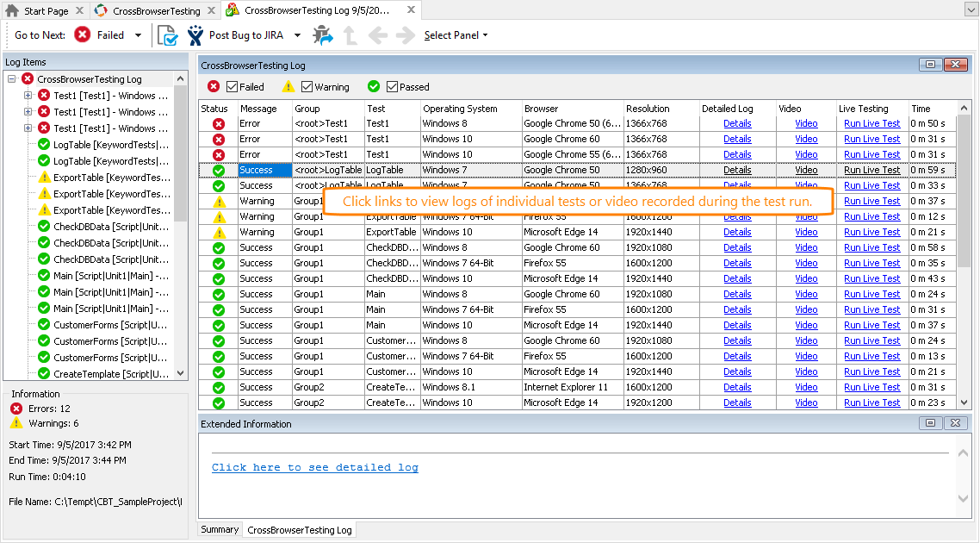Open Details link in Internet Explorer 11 row
The height and width of the screenshot is (543, 980).
click(x=737, y=387)
